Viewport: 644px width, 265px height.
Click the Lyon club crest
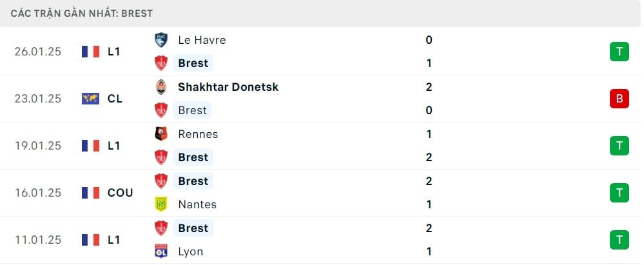coord(161,251)
